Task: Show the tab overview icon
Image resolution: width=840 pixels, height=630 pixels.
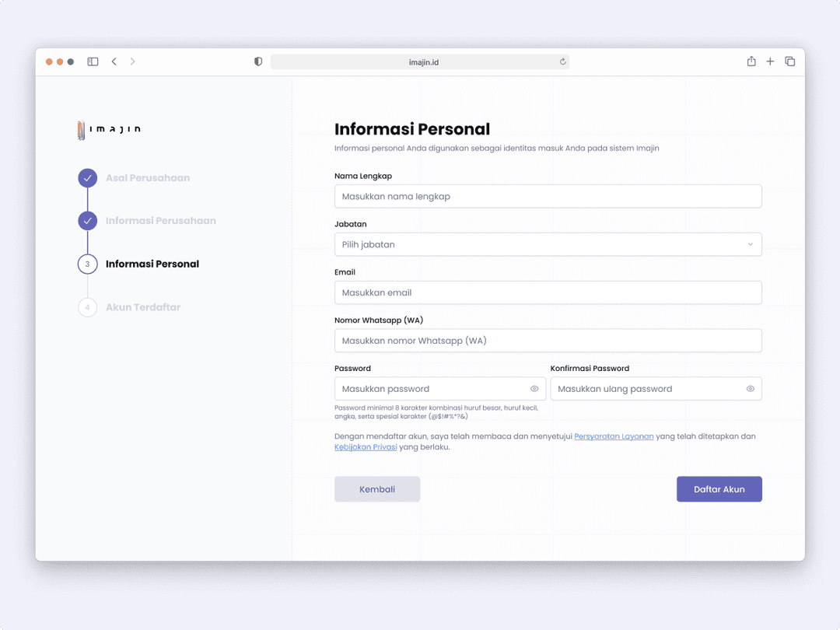Action: pos(790,61)
